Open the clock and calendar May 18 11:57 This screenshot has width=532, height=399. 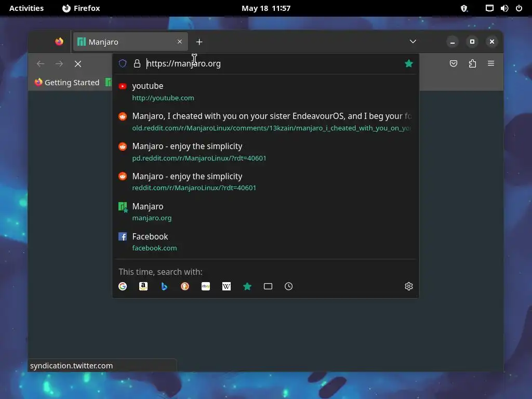tap(266, 8)
